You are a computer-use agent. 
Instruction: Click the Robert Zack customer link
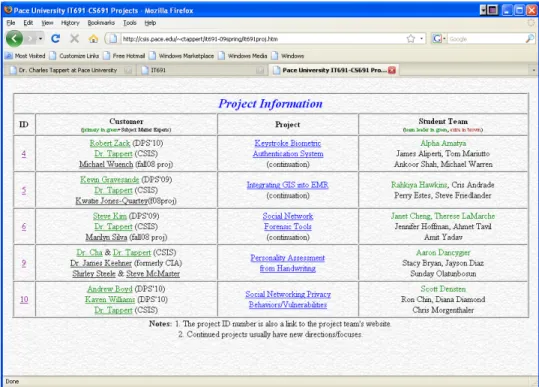(110, 143)
